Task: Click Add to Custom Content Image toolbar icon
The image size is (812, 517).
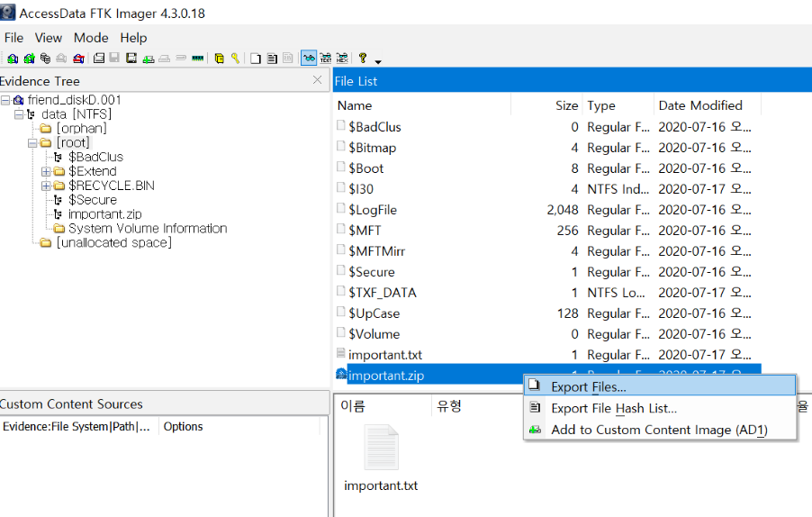Action: [149, 59]
